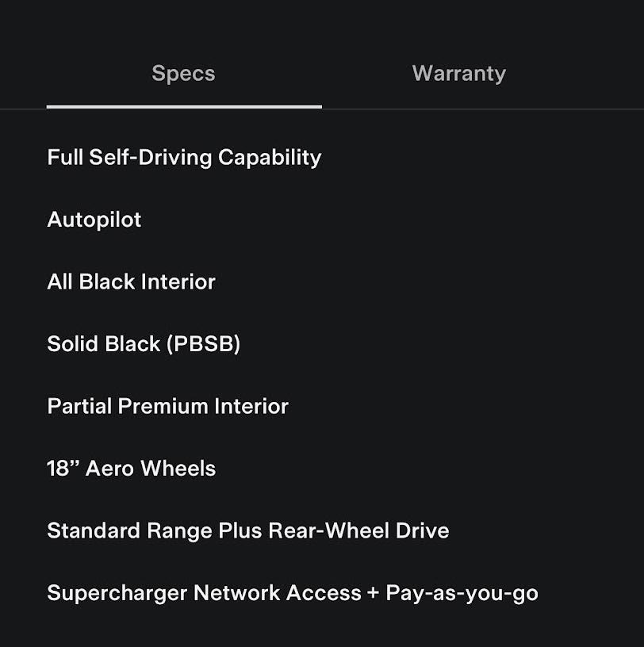The image size is (644, 647).
Task: Click the white underline beneath Specs
Action: pos(184,106)
